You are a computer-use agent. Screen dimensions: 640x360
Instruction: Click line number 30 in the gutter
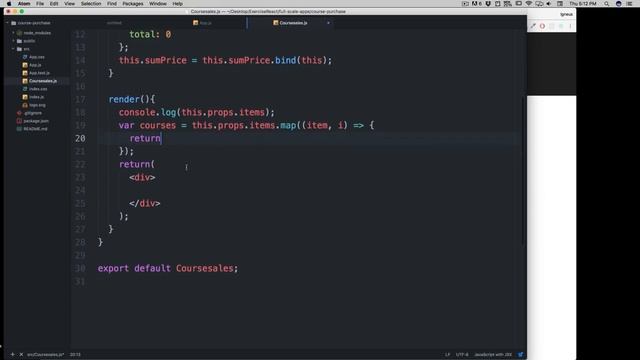click(x=80, y=268)
